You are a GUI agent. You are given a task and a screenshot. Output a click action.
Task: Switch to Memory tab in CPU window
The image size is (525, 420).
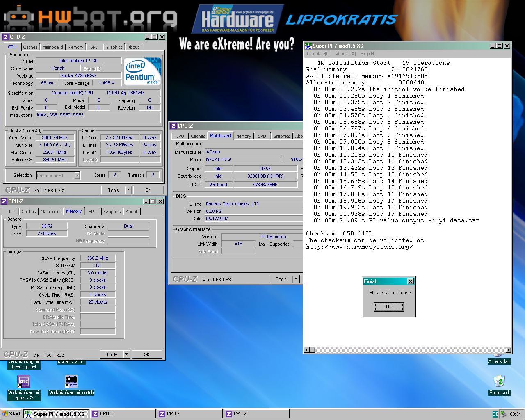[75, 47]
